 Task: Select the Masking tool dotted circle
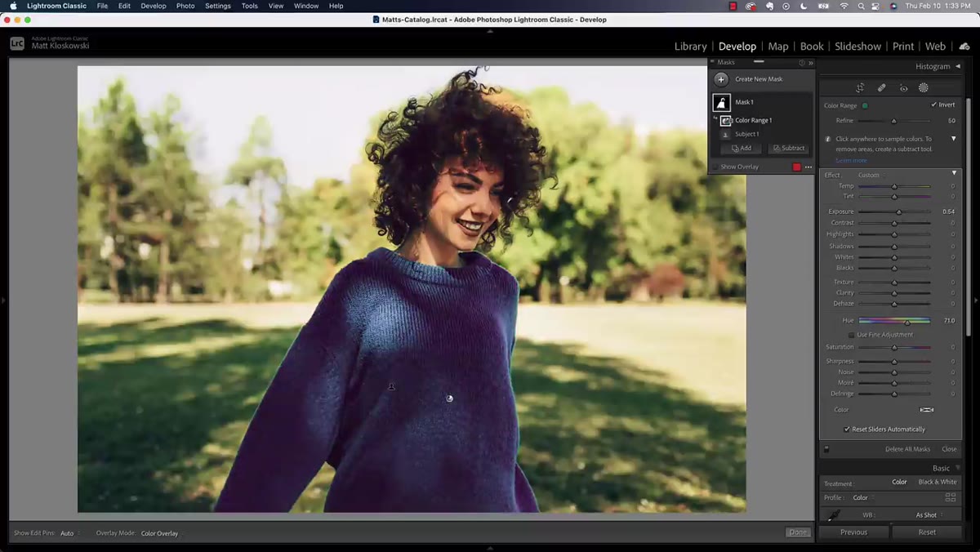924,87
